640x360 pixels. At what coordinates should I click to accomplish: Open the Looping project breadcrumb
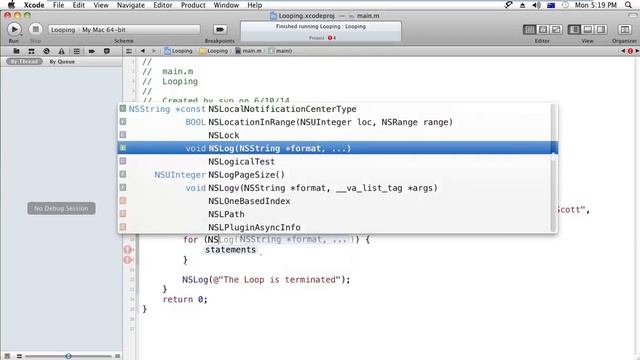click(x=178, y=51)
